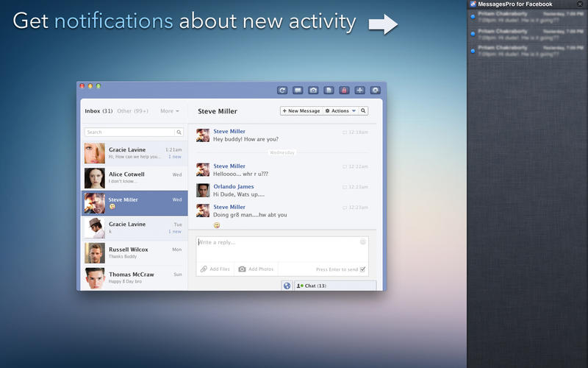
Task: Open the emoji picker in the reply box
Action: tap(363, 241)
